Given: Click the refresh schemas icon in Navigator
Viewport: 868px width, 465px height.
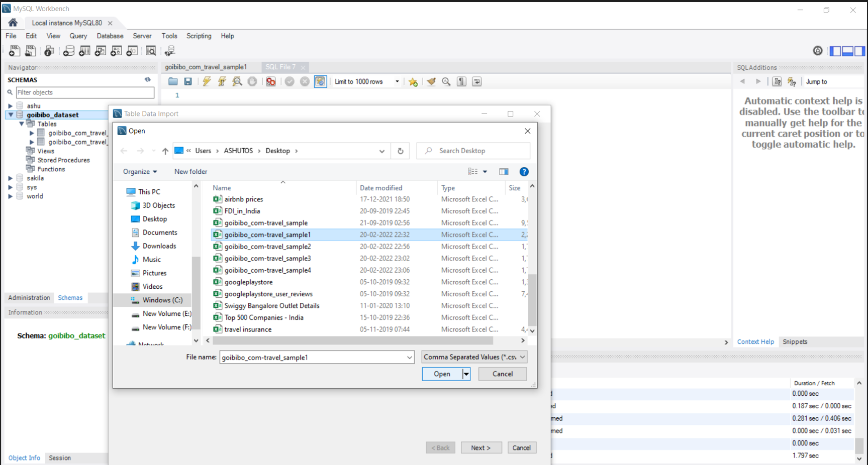Looking at the screenshot, I should pyautogui.click(x=147, y=79).
